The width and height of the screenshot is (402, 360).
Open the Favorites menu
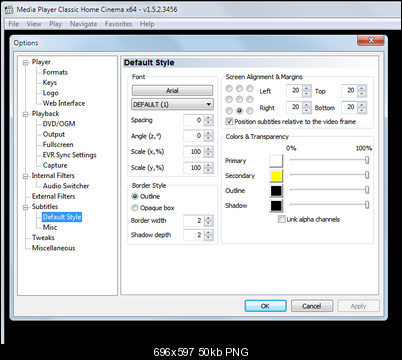pos(118,24)
